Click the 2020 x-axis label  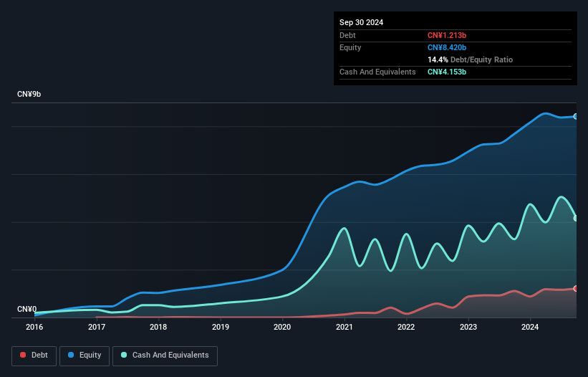tap(282, 327)
